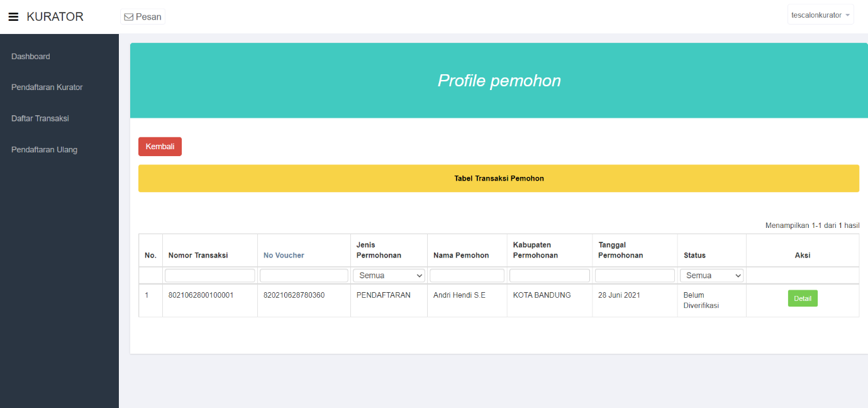Sort by No Voucher column header
This screenshot has height=408, width=868.
(284, 256)
